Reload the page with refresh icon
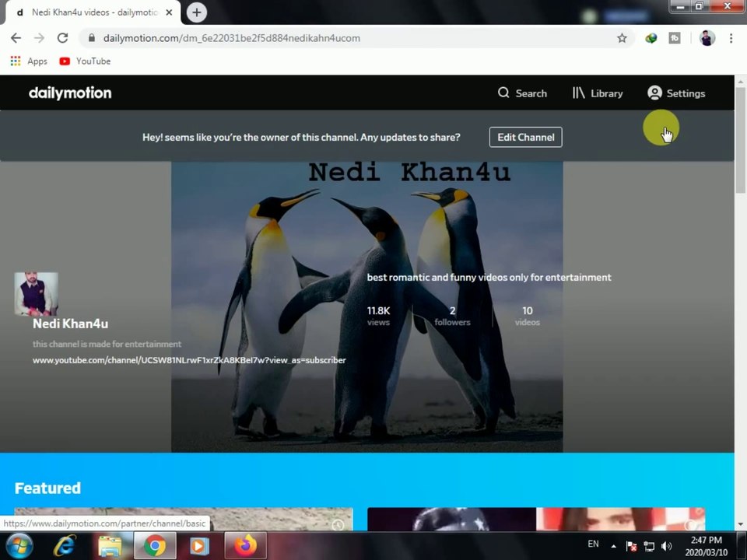 click(62, 38)
